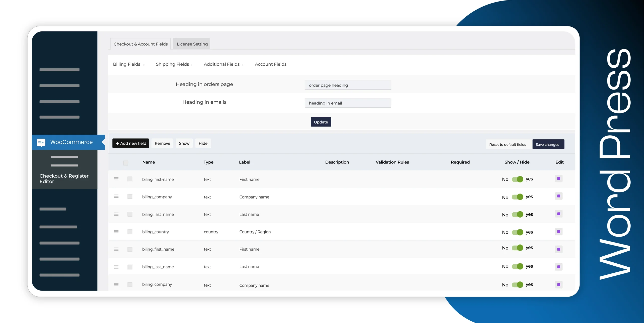The width and height of the screenshot is (644, 323).
Task: Select the Account Fields sub-tab
Action: [x=271, y=64]
